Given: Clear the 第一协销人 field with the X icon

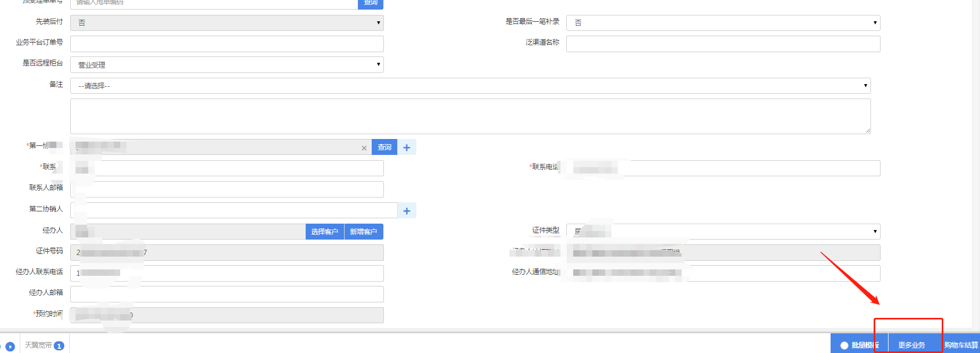Looking at the screenshot, I should (364, 148).
